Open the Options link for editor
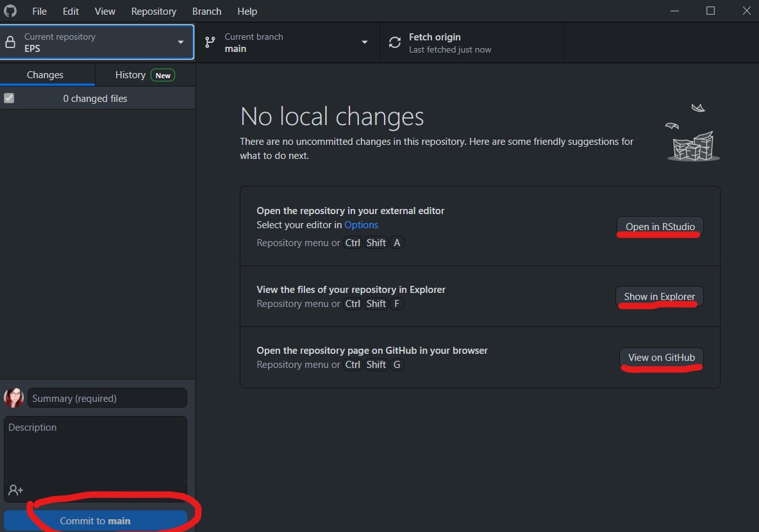Screen dimensions: 759x532 (361, 224)
